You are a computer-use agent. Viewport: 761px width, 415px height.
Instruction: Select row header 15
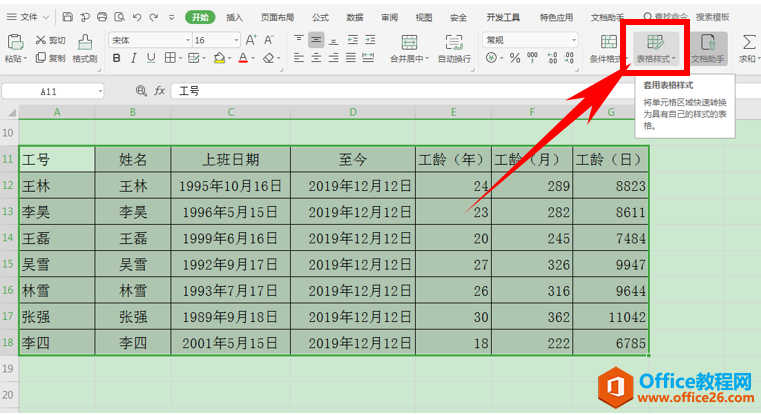[x=8, y=264]
